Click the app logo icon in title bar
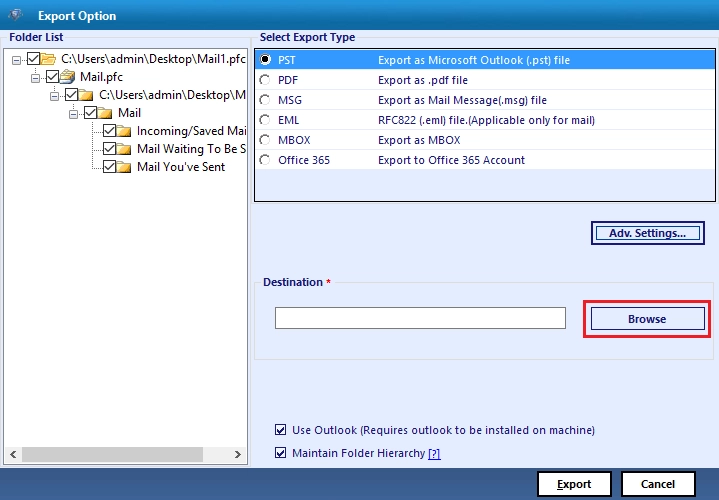The width and height of the screenshot is (719, 500). [x=16, y=15]
